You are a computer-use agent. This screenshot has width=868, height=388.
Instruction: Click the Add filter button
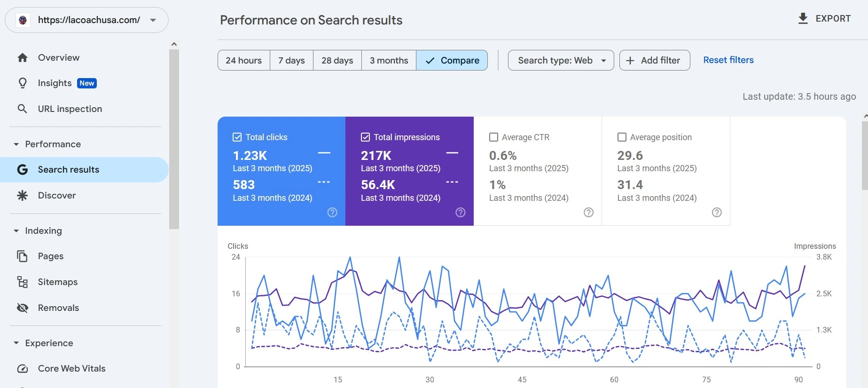click(x=654, y=61)
